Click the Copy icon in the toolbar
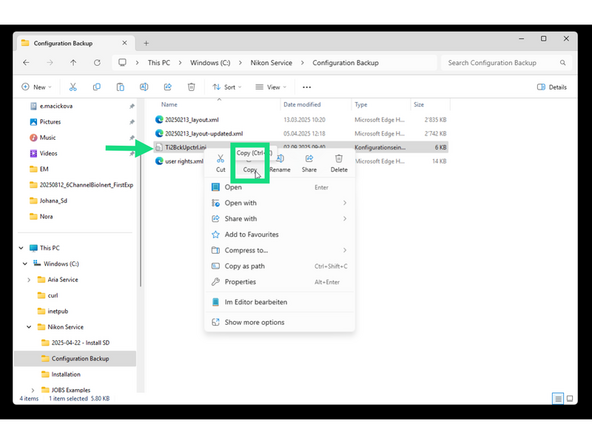The height and width of the screenshot is (444, 592). (97, 87)
